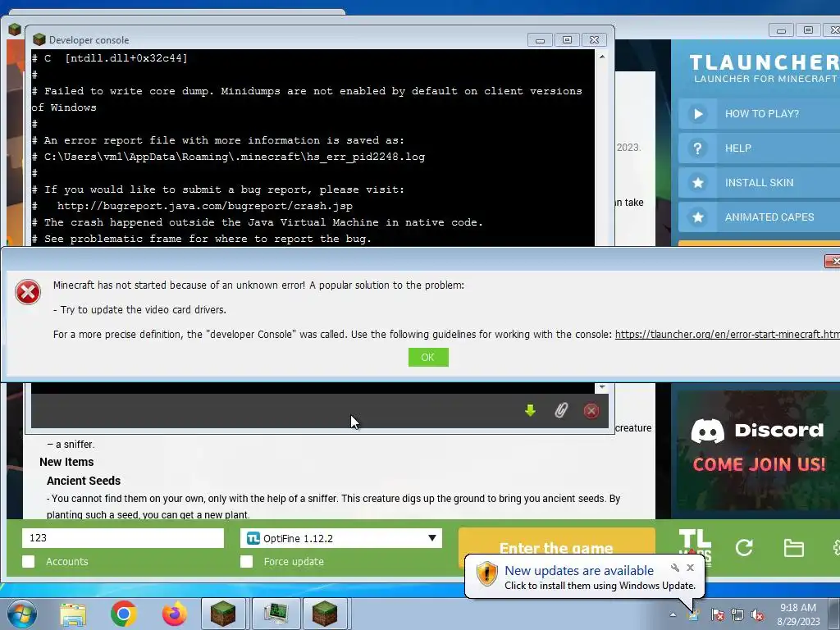
Task: Open Windows Explorer from the taskbar
Action: pos(73,614)
